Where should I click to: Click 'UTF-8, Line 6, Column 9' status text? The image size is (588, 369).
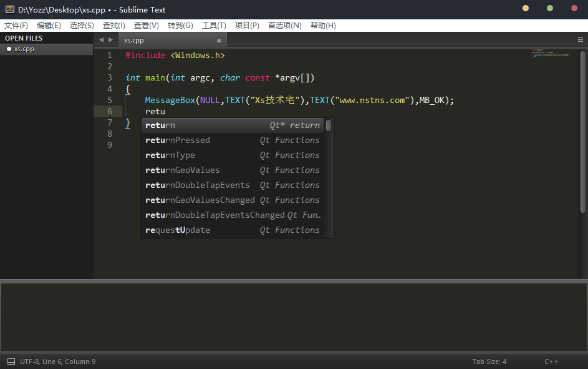click(x=58, y=362)
